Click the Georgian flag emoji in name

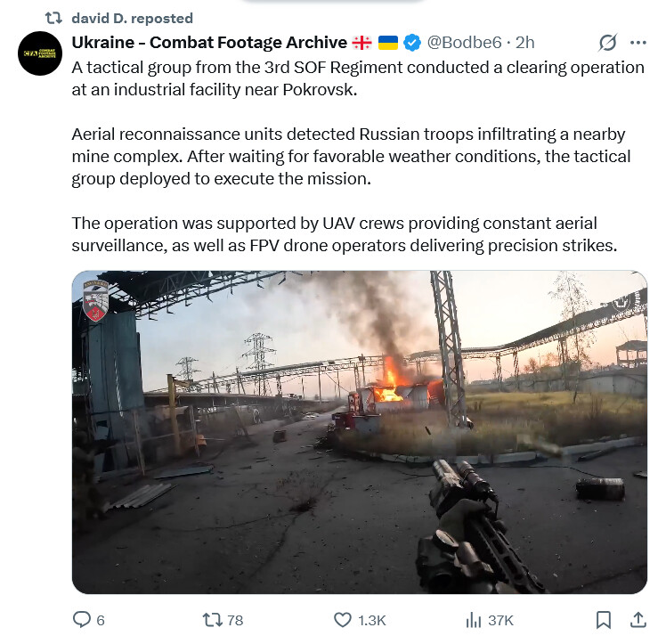pos(362,42)
